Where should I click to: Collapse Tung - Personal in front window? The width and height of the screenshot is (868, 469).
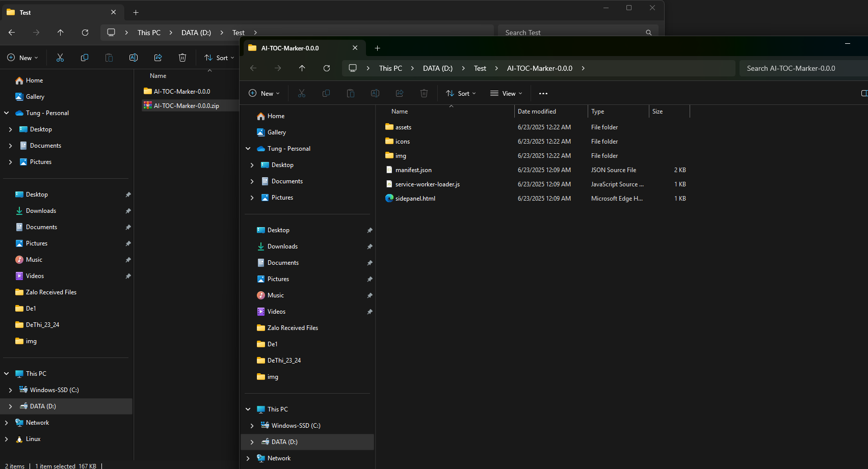pyautogui.click(x=248, y=149)
